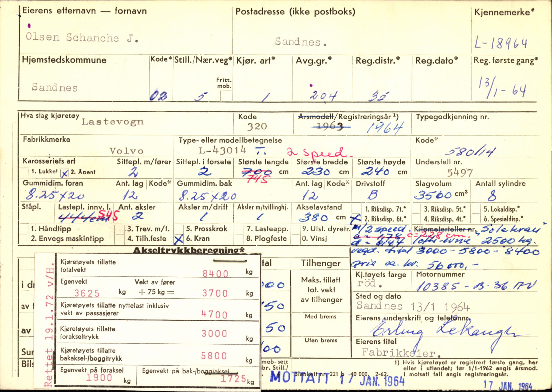The image size is (552, 392).
Task: Click the Kode value '320'
Action: pyautogui.click(x=257, y=127)
